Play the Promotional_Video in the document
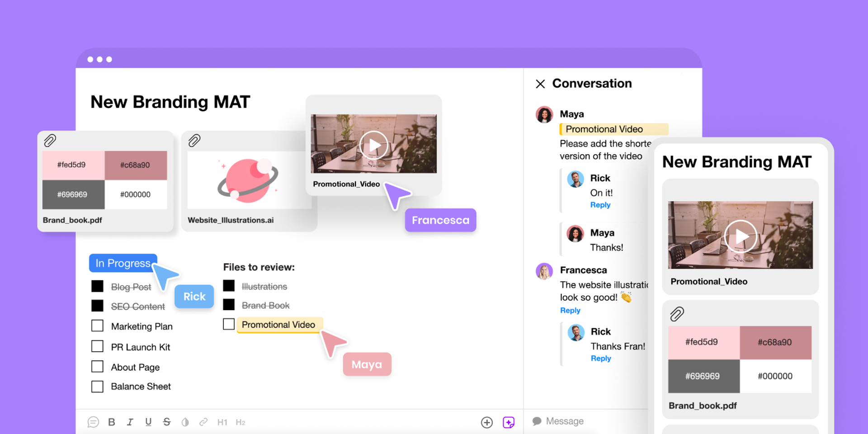868x434 pixels. [373, 145]
